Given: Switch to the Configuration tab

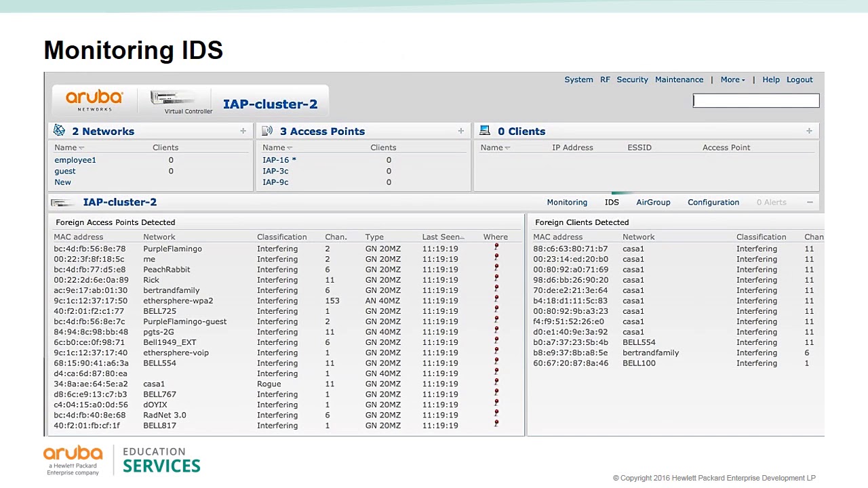Looking at the screenshot, I should tap(713, 202).
